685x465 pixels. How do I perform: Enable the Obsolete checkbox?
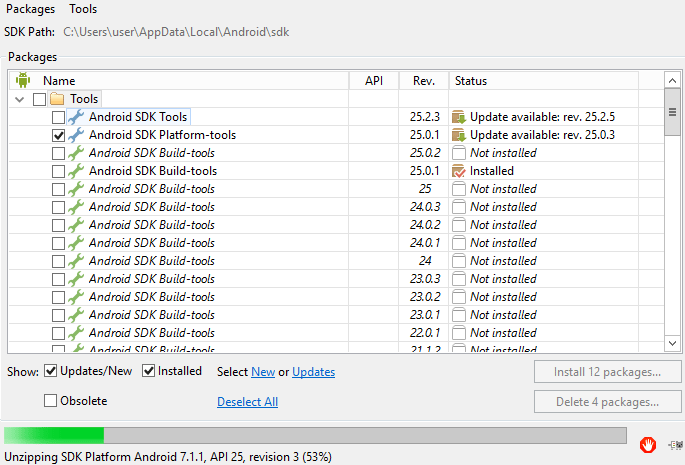coord(50,401)
